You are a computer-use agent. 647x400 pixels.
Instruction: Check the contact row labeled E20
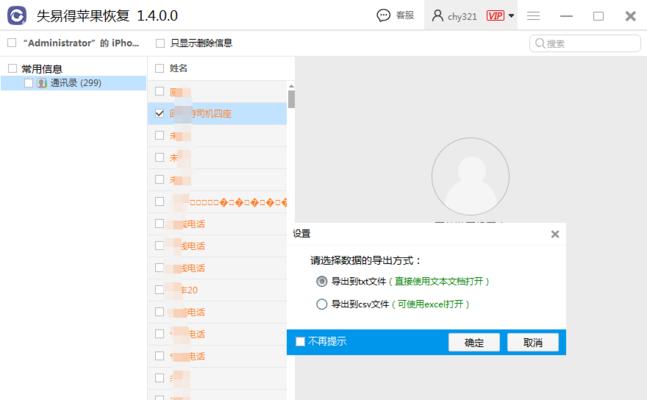pos(159,289)
